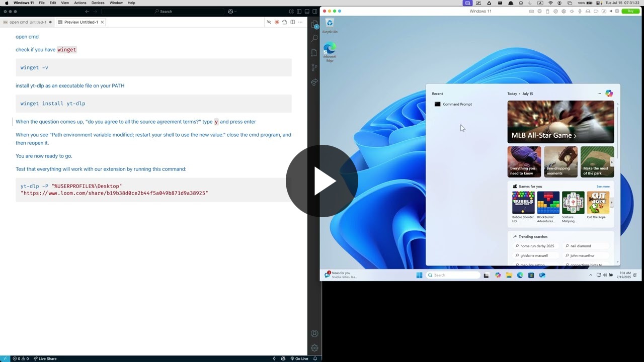Click the errors and warnings status bar entry
The width and height of the screenshot is (644, 362).
point(21,358)
